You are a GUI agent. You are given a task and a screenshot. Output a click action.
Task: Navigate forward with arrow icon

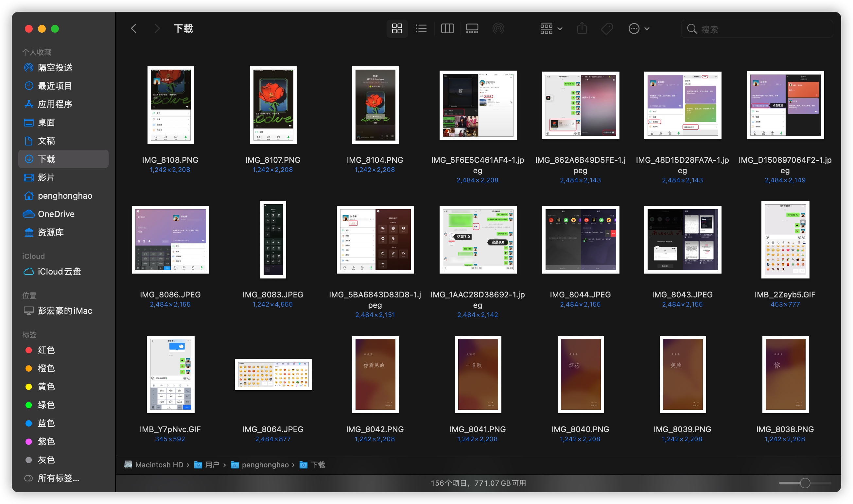157,27
